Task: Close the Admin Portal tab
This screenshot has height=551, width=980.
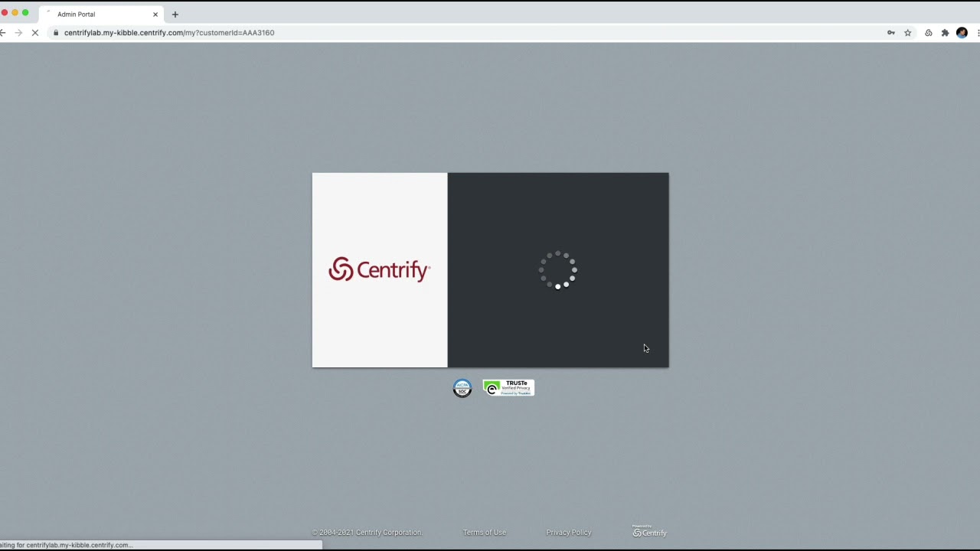Action: coord(155,15)
